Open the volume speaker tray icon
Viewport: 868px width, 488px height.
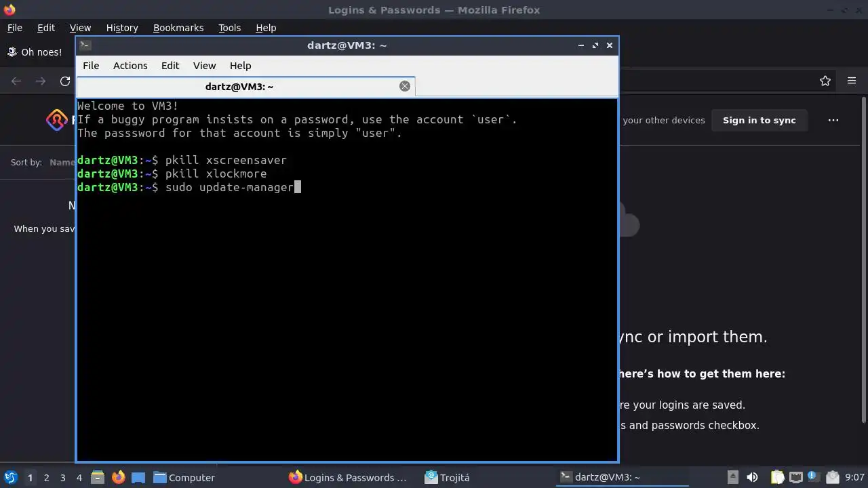coord(752,477)
